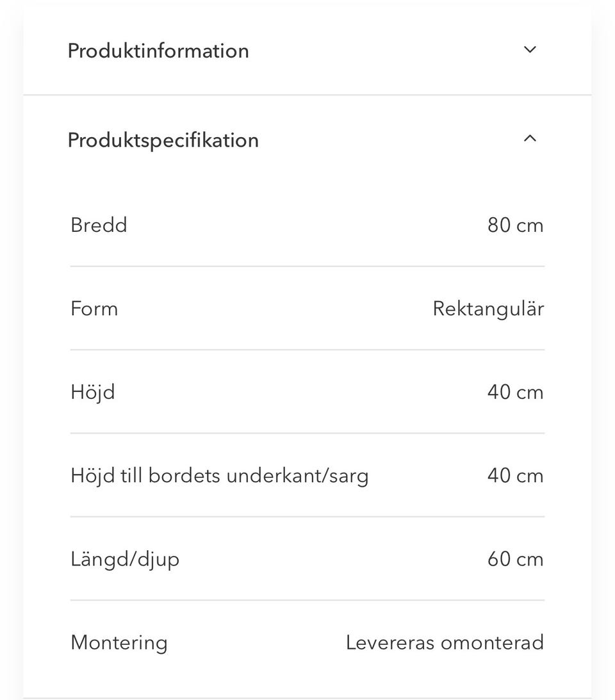The height and width of the screenshot is (700, 615).
Task: Collapse the Produktspecifikation section chevron
Action: point(530,139)
